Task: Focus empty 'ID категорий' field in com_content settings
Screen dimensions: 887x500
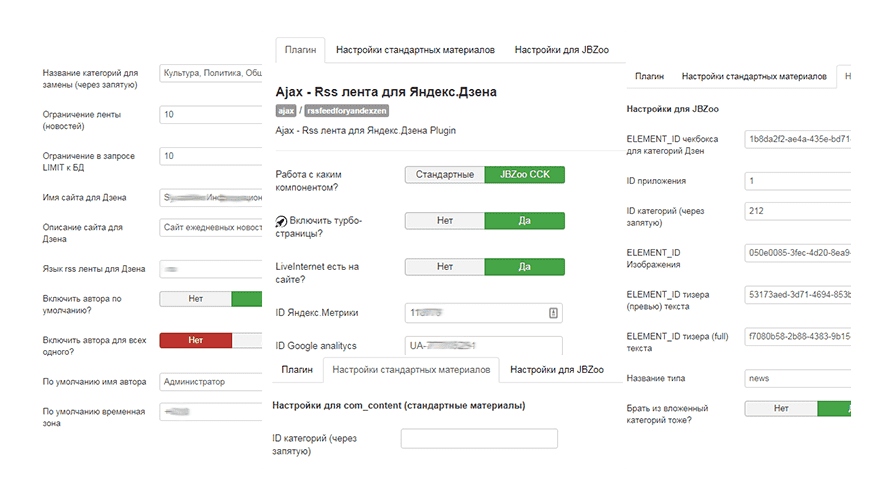Action: point(479,439)
